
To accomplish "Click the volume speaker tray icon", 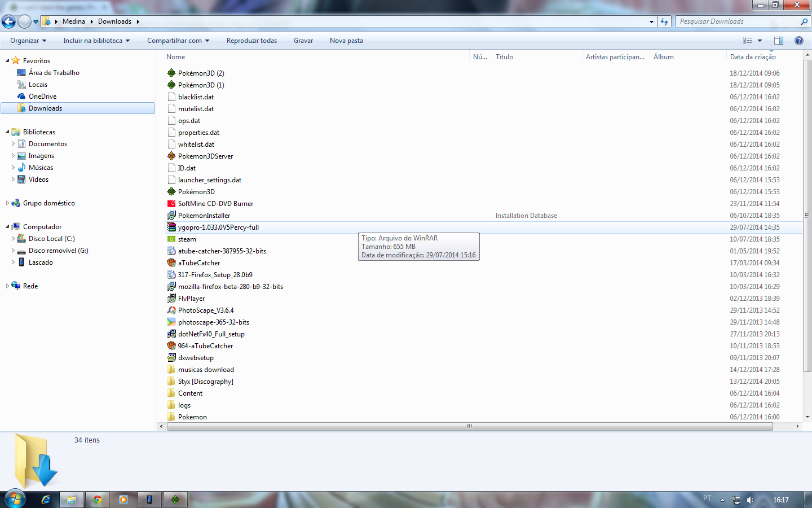I will coord(750,500).
